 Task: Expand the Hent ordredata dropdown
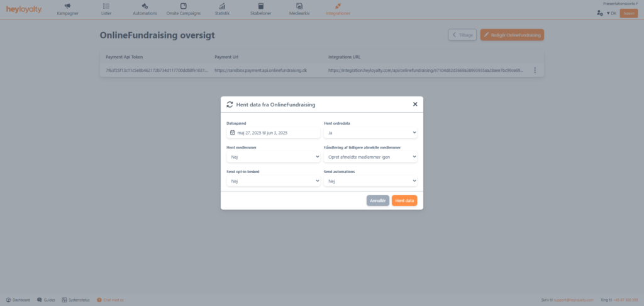[x=370, y=133]
